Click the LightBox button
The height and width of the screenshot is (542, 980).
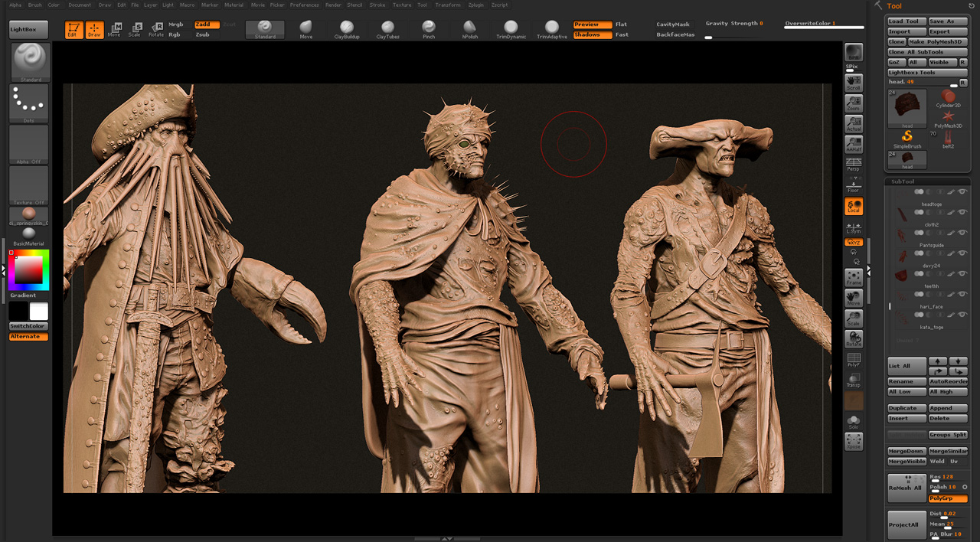pyautogui.click(x=28, y=30)
